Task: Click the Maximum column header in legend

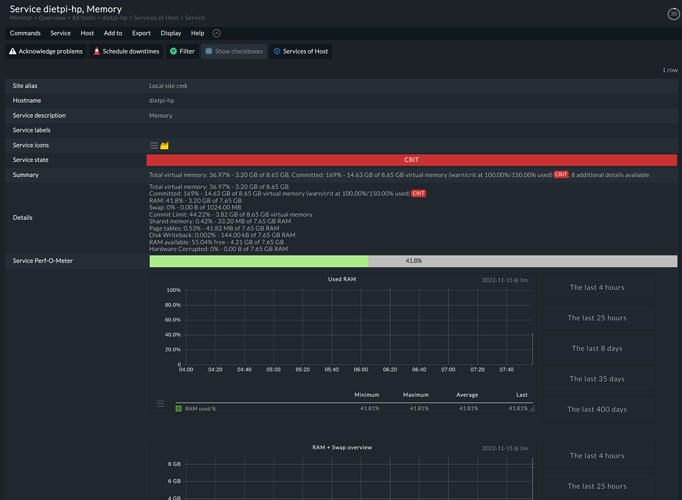Action: click(x=415, y=395)
